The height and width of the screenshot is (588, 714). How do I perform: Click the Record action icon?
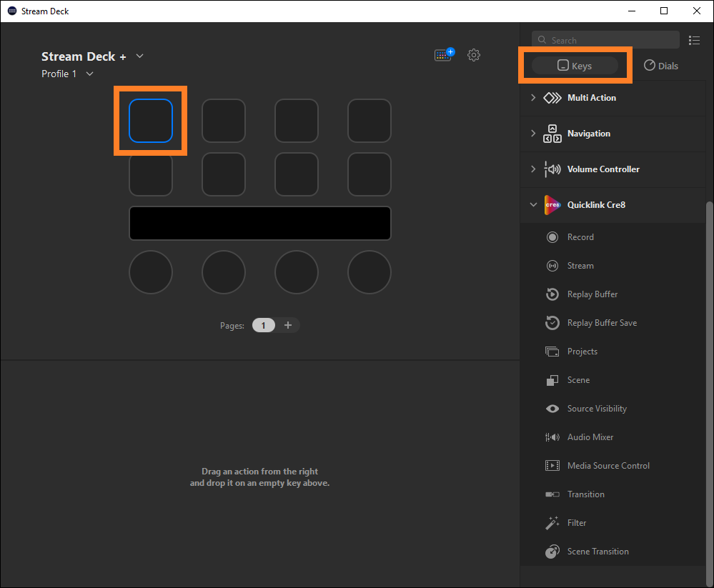(x=552, y=237)
